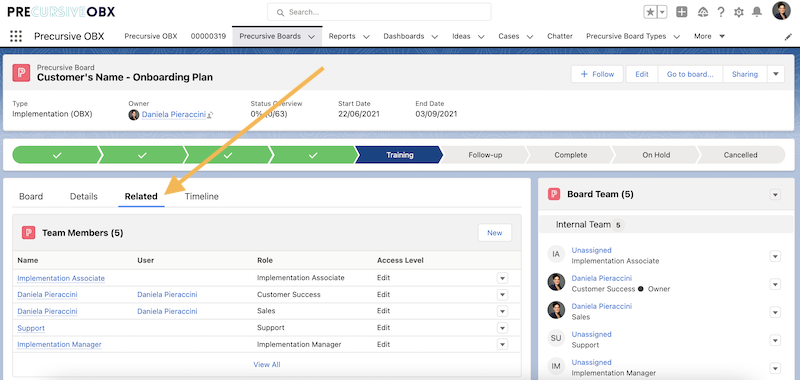
Task: Click the Team Members list icon
Action: click(x=28, y=233)
